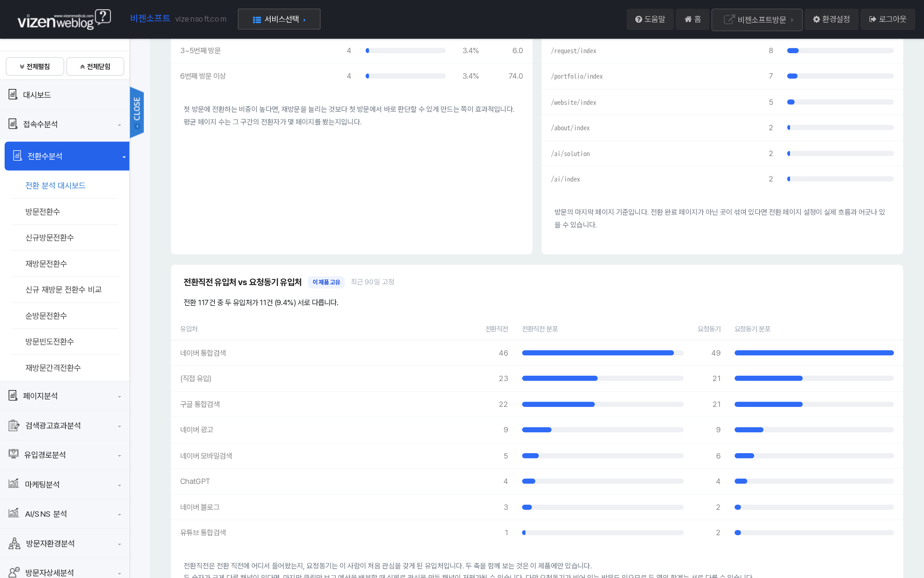Click the 비젠소프트 site link
The width and height of the screenshot is (924, 578).
(x=150, y=18)
